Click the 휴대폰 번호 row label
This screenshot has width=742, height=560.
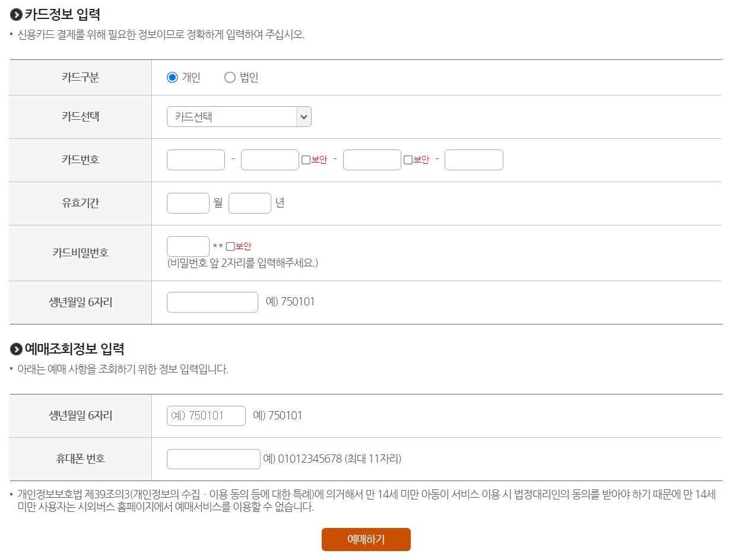coord(80,459)
